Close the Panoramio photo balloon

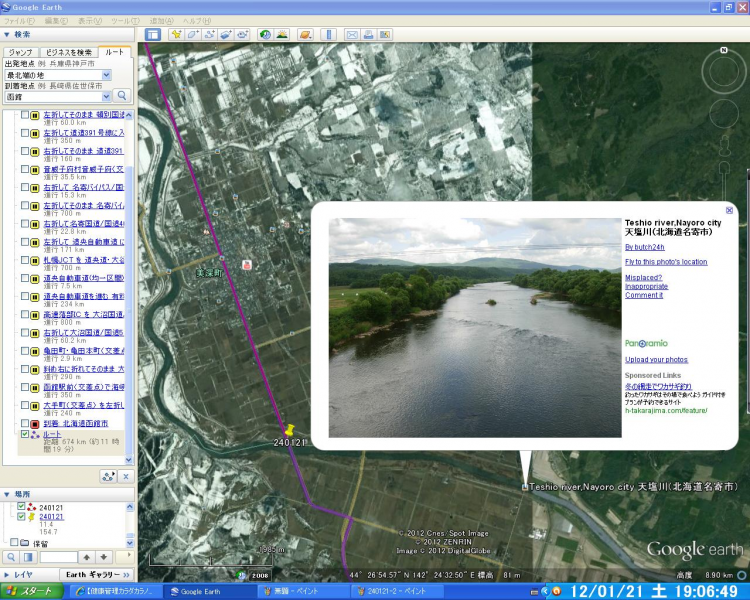click(x=729, y=210)
